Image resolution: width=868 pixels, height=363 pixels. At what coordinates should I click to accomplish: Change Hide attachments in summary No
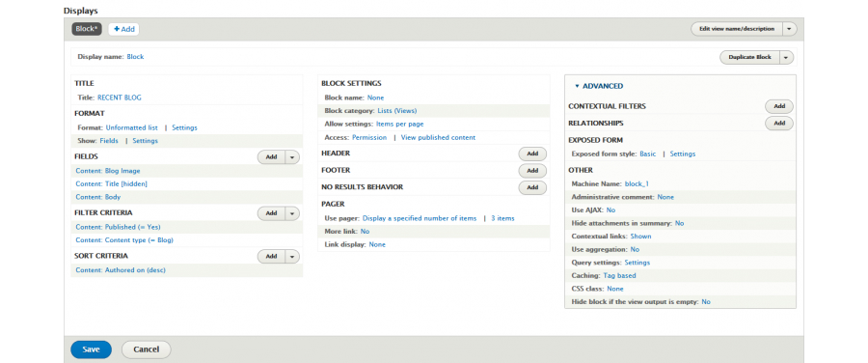(x=679, y=223)
